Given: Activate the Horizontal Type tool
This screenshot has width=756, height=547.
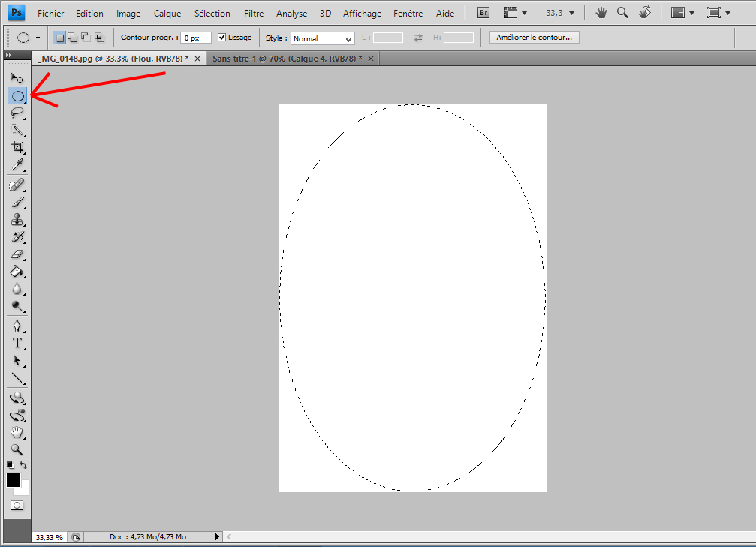Looking at the screenshot, I should (17, 343).
